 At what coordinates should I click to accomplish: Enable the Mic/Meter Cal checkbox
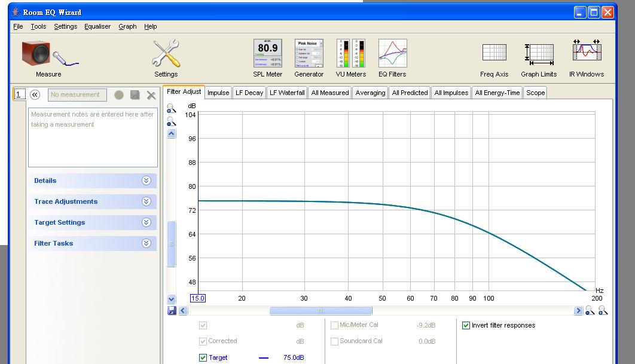(x=335, y=326)
